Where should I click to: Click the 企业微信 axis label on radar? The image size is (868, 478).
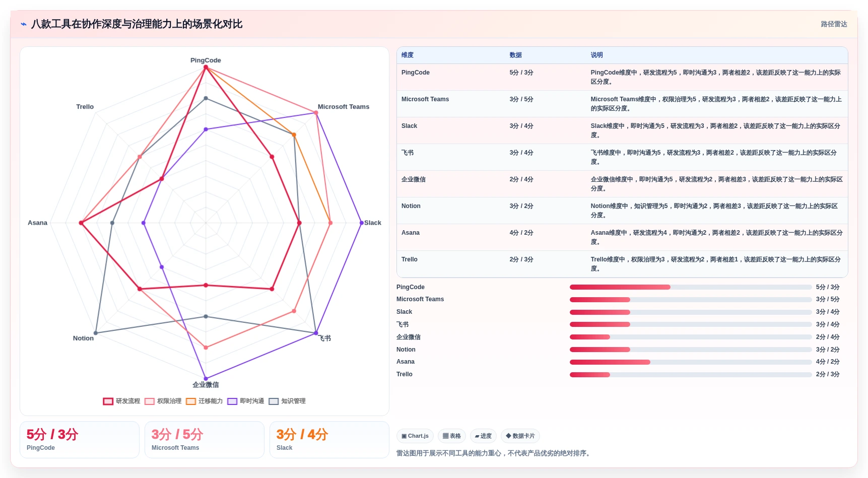coord(206,385)
